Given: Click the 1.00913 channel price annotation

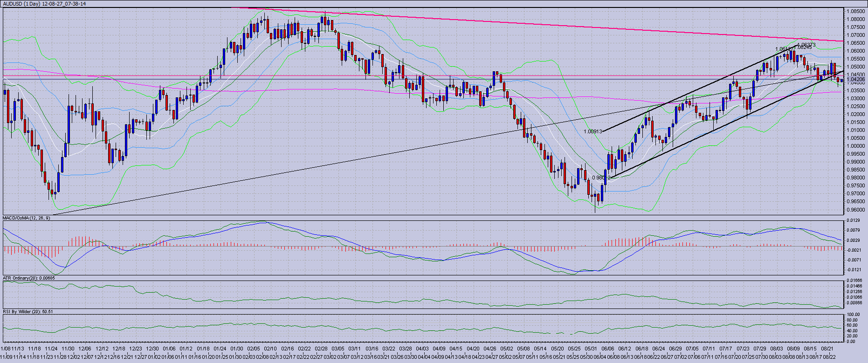Looking at the screenshot, I should tap(592, 132).
